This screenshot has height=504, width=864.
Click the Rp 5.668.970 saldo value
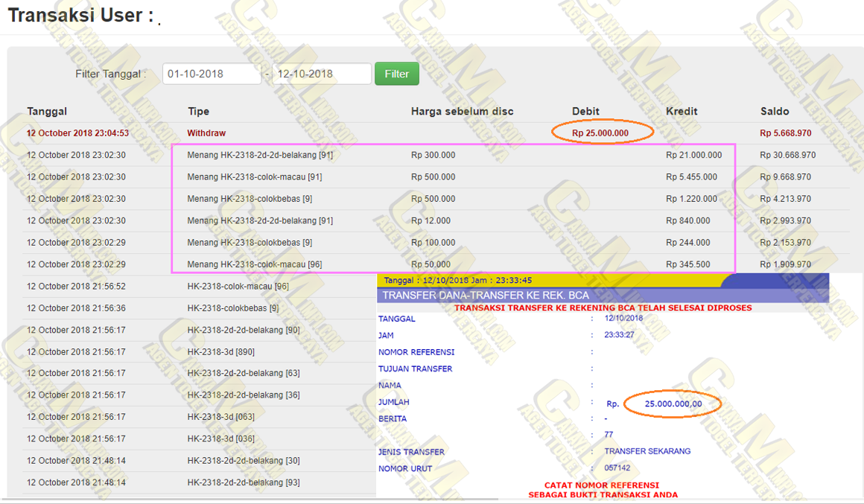[785, 133]
